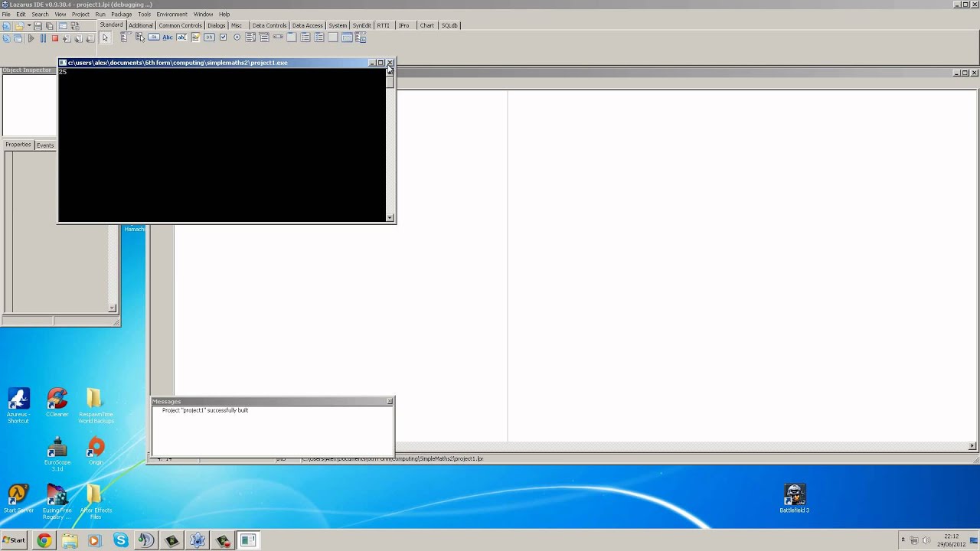
Task: Open the dropdown arrow beside Open icon
Action: (28, 26)
